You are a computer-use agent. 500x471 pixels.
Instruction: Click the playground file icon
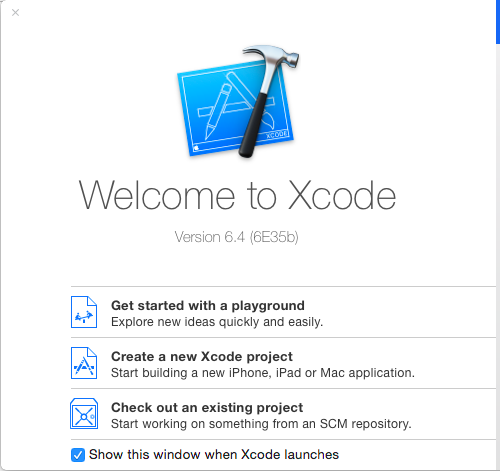pyautogui.click(x=84, y=312)
